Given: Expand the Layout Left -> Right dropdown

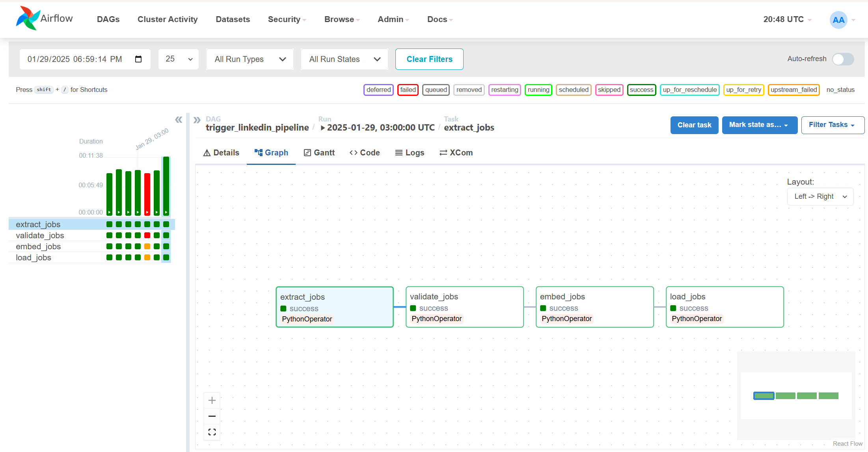Looking at the screenshot, I should pos(820,196).
